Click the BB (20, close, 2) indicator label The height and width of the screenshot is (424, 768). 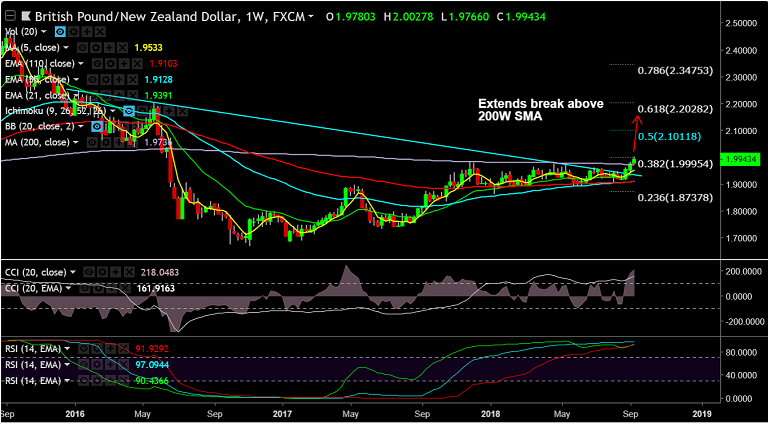40,126
